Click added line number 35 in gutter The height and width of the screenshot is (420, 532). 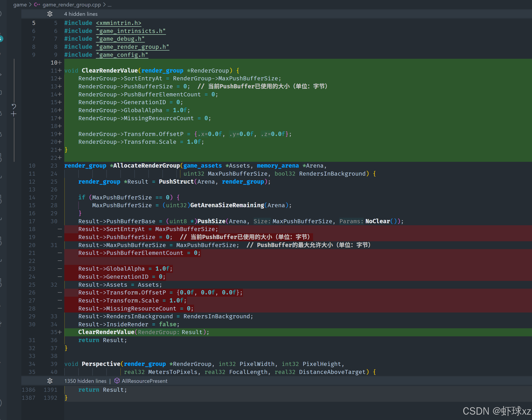(54, 332)
